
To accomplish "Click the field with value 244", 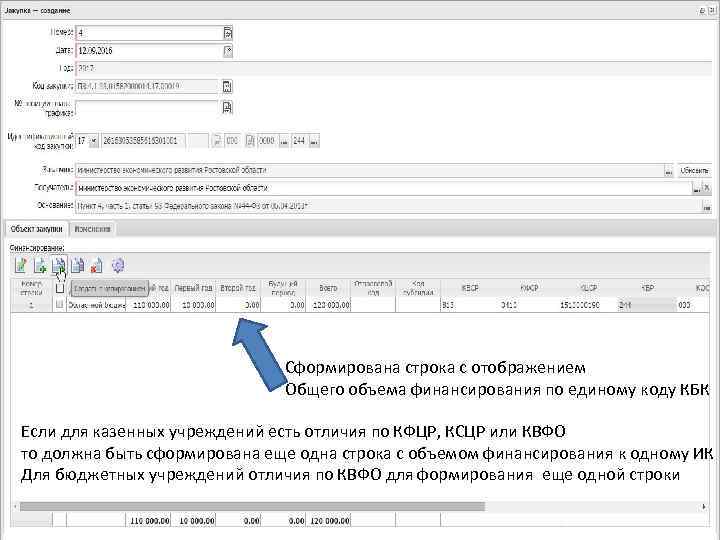I will 300,141.
